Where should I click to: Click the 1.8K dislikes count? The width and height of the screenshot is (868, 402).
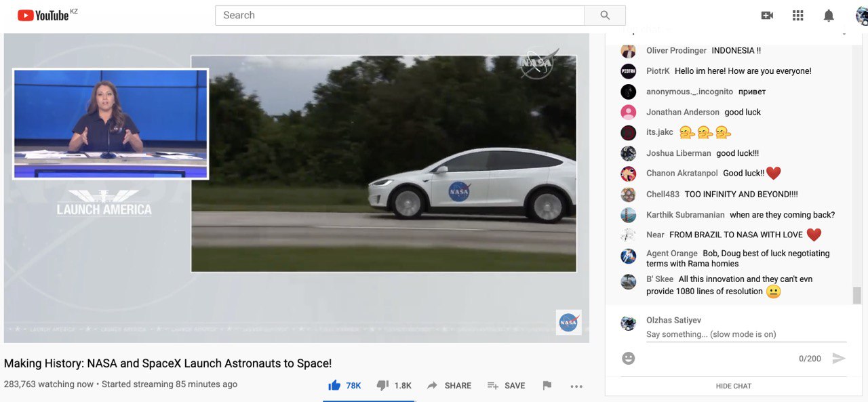point(403,386)
